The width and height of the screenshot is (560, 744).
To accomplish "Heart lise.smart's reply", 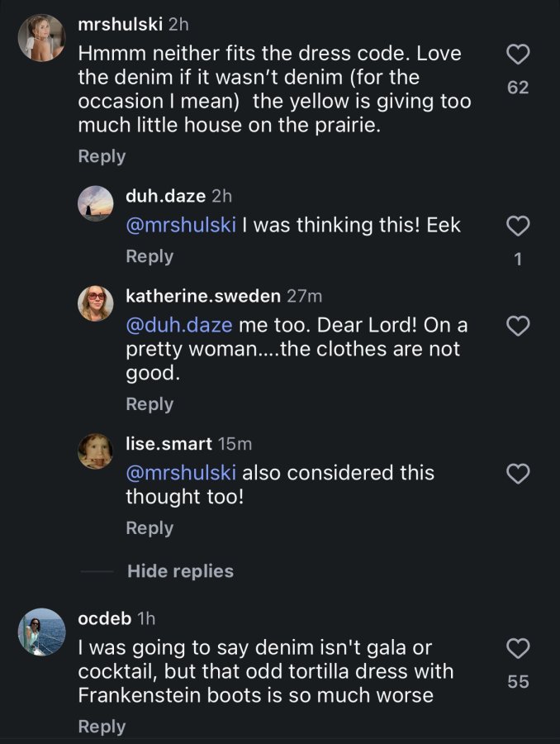I will tap(518, 474).
